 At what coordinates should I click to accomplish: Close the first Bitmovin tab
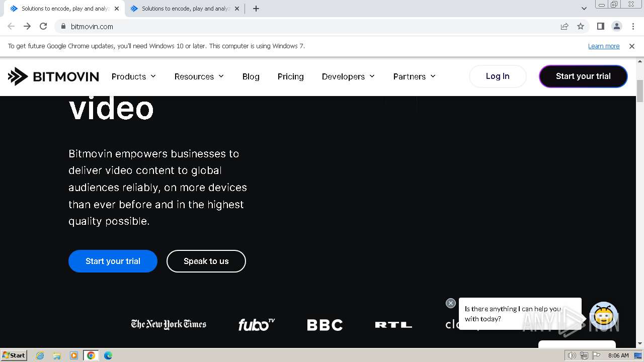pyautogui.click(x=117, y=9)
